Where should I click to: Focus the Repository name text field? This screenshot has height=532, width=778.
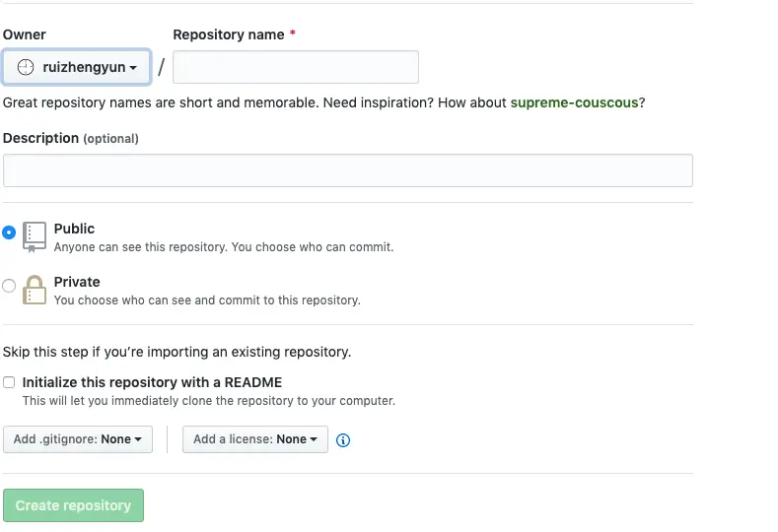pos(296,67)
